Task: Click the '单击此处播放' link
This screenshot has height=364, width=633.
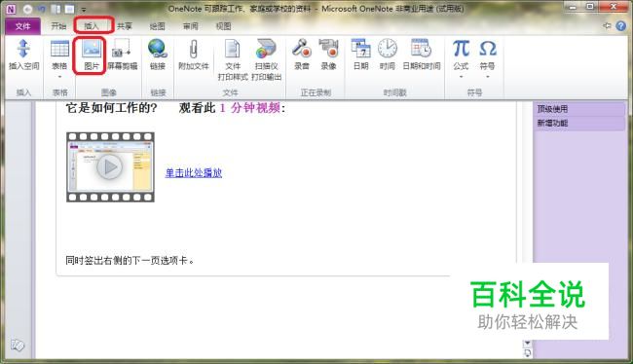Action: [194, 172]
